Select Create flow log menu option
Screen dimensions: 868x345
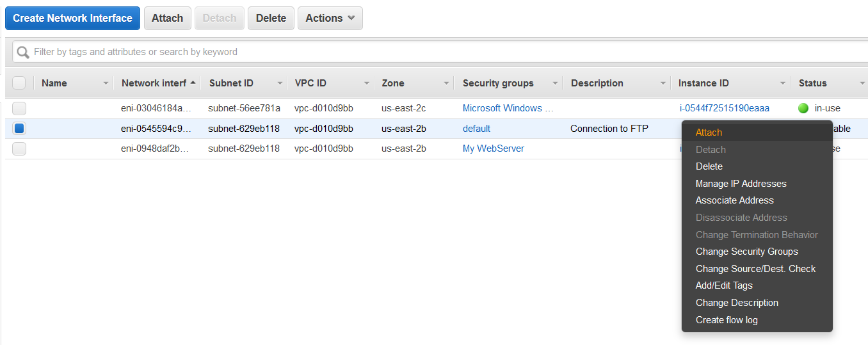click(727, 320)
